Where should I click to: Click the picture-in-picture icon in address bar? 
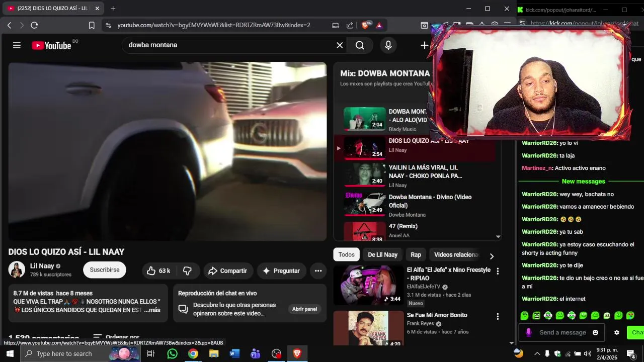(x=336, y=25)
